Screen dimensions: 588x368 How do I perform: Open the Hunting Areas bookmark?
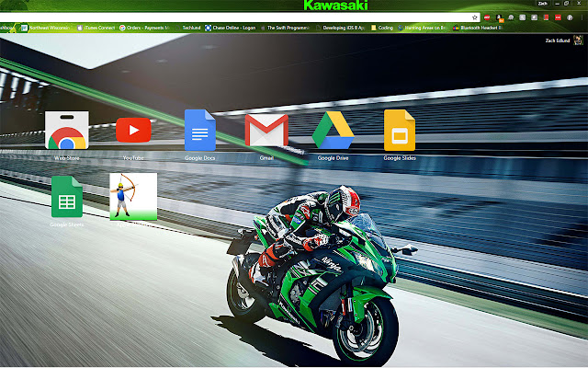(x=423, y=28)
